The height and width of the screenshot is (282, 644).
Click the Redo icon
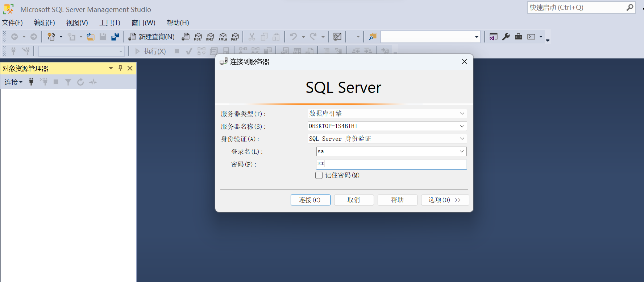[x=313, y=37]
